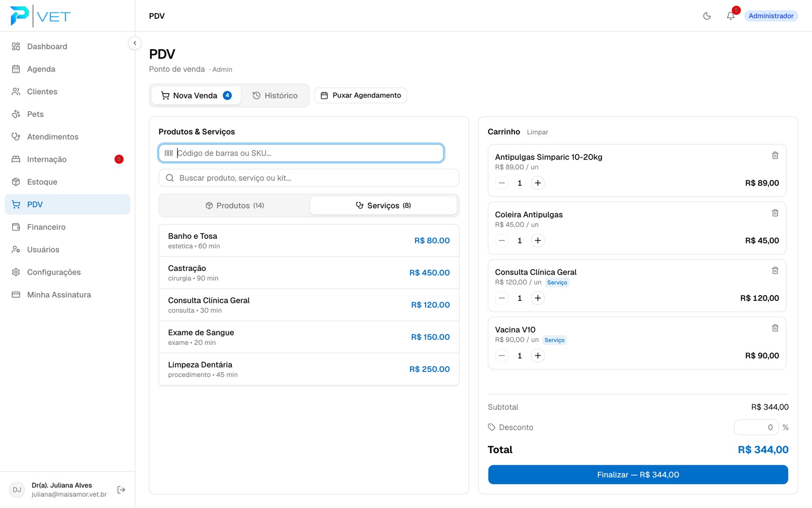Open Usuários management
The image size is (812, 508).
pyautogui.click(x=67, y=249)
